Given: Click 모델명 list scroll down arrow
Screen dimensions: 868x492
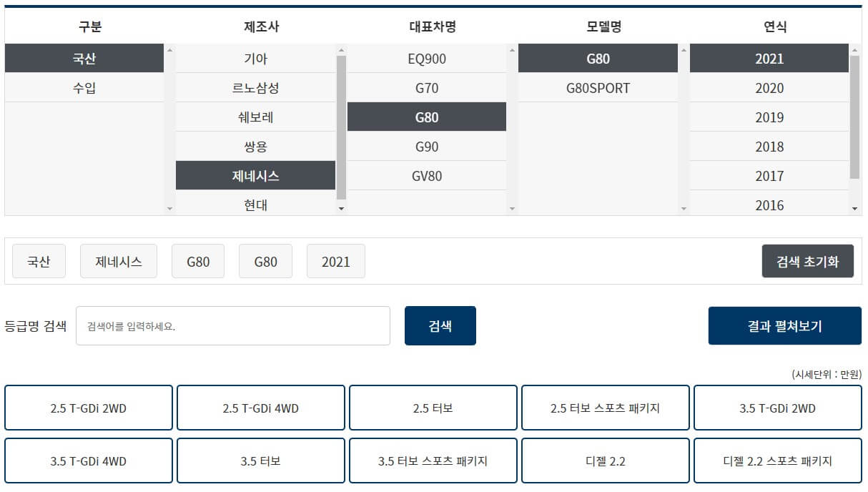Looking at the screenshot, I should point(684,209).
